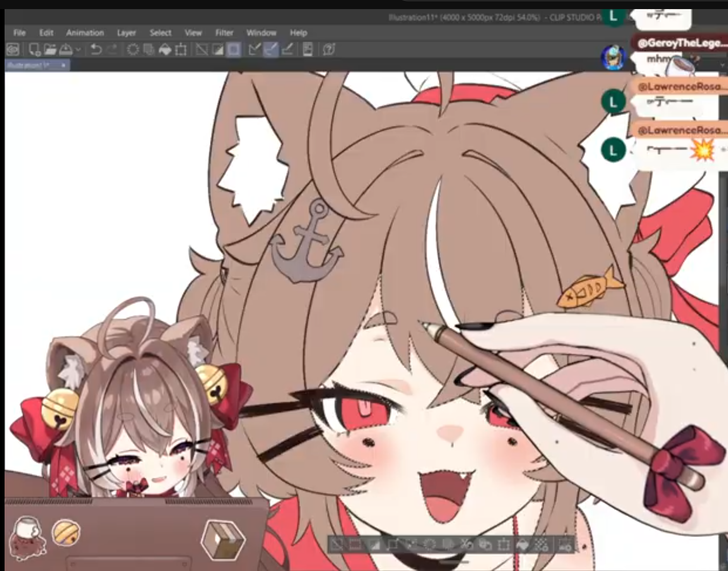Fill selection from the selection launcher
This screenshot has height=571, width=728.
pos(522,545)
